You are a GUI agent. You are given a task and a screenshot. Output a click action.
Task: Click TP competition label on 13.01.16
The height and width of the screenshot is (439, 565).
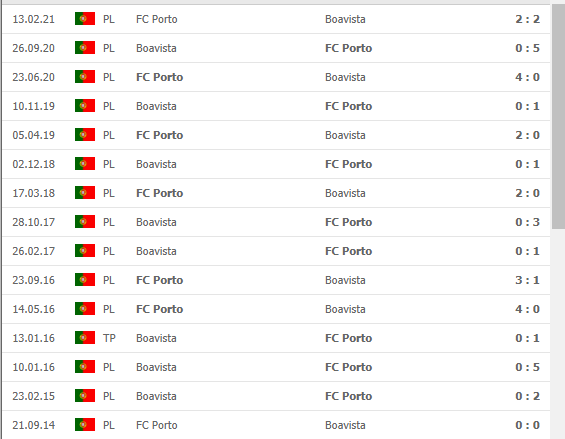click(109, 338)
